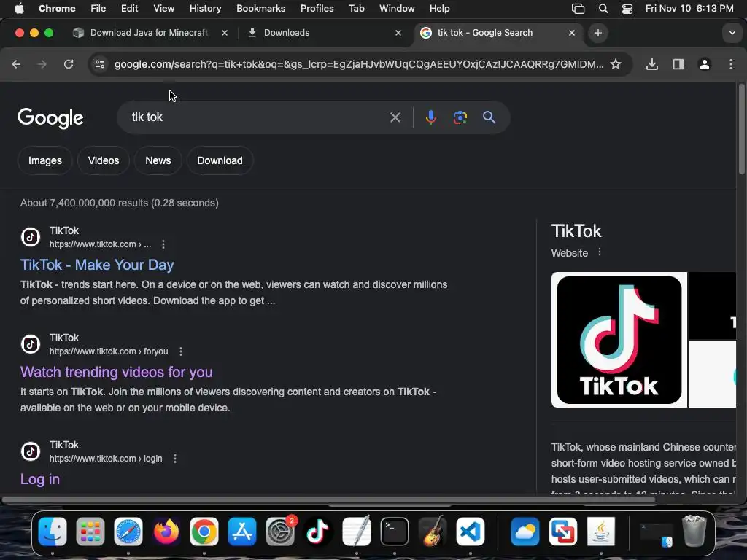747x560 pixels.
Task: Open GarageBand from the dock
Action: tap(433, 532)
